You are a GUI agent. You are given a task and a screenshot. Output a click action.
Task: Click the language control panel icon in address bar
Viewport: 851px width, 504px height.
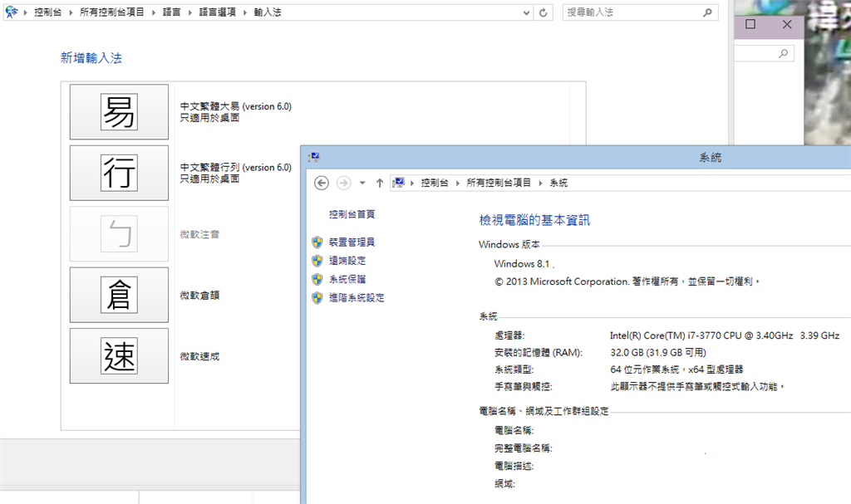(x=11, y=12)
